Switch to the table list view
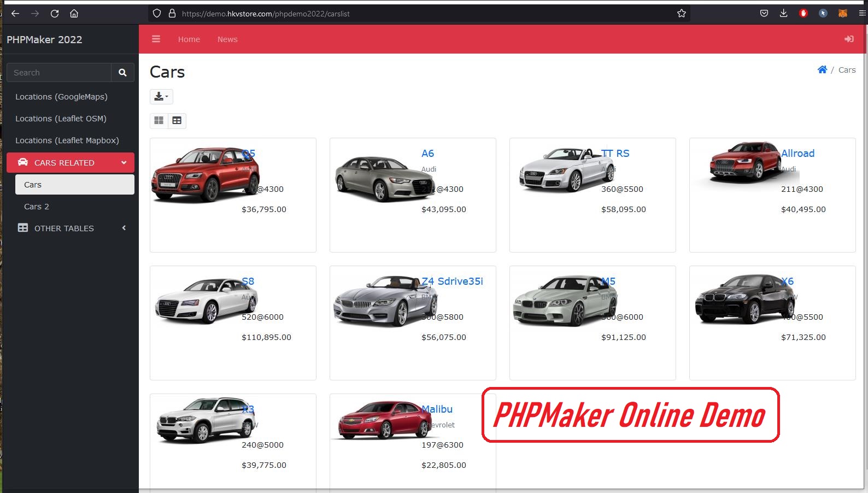The height and width of the screenshot is (493, 868). [x=177, y=120]
